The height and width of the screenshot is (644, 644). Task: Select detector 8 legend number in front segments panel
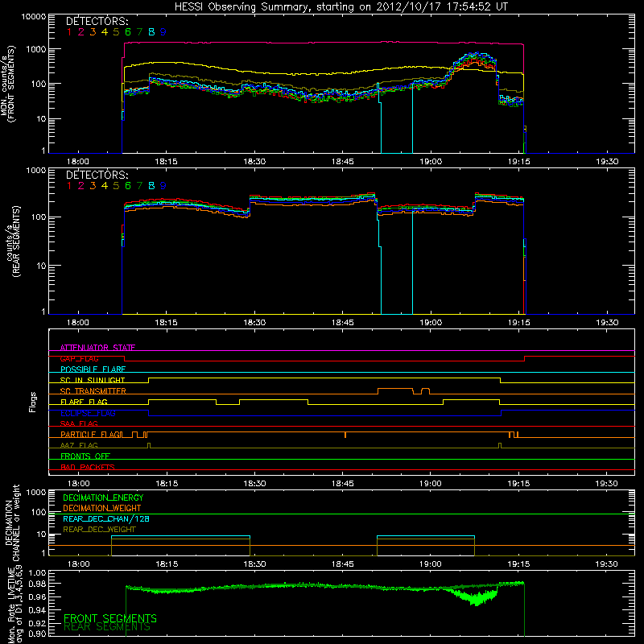151,32
